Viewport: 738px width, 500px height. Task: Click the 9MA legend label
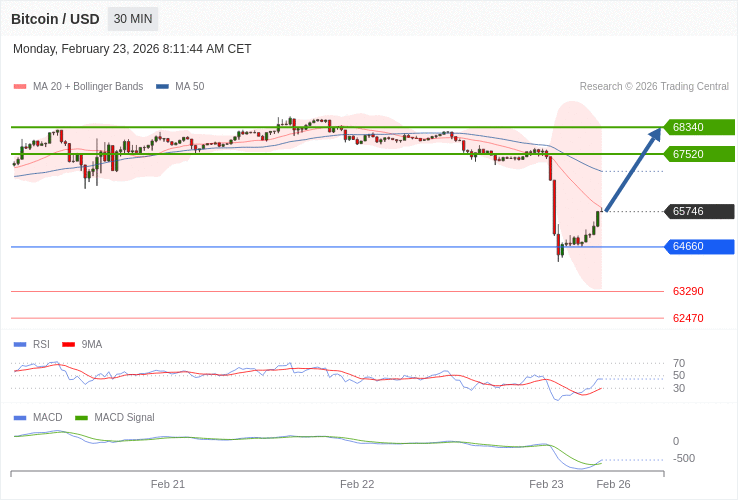pyautogui.click(x=92, y=345)
